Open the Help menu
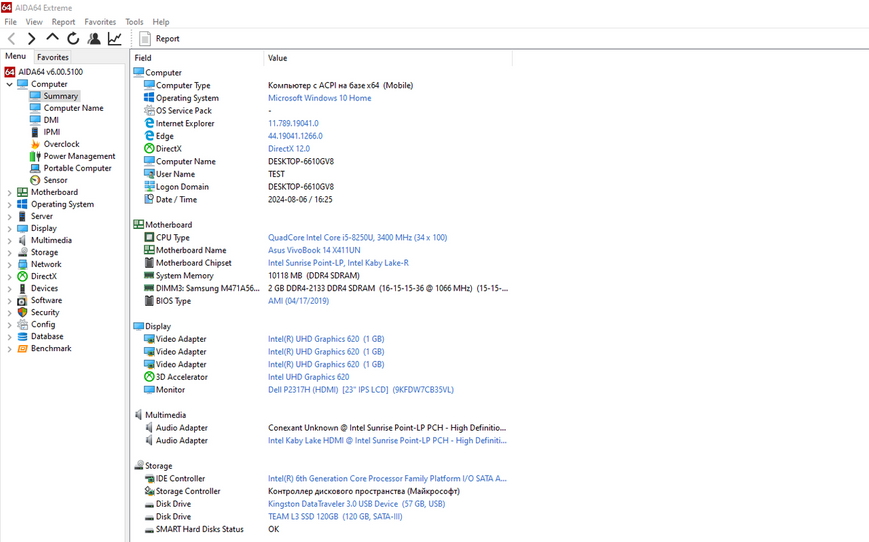Screen dimensions: 869x542 point(161,22)
